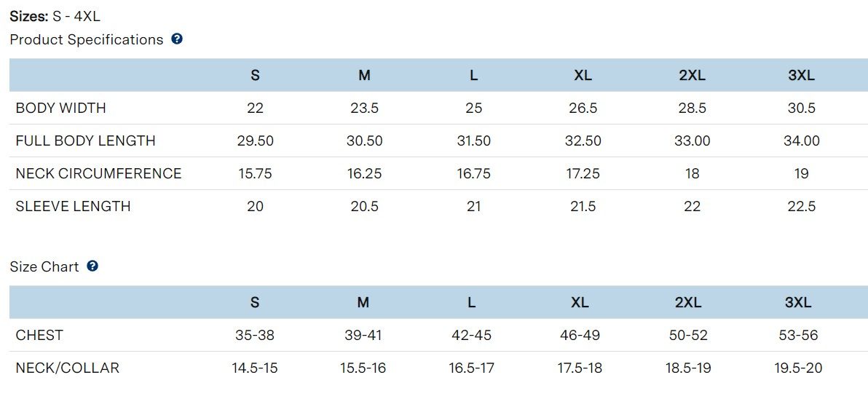
Task: Click the SLEEVE LENGTH row label
Action: (73, 206)
